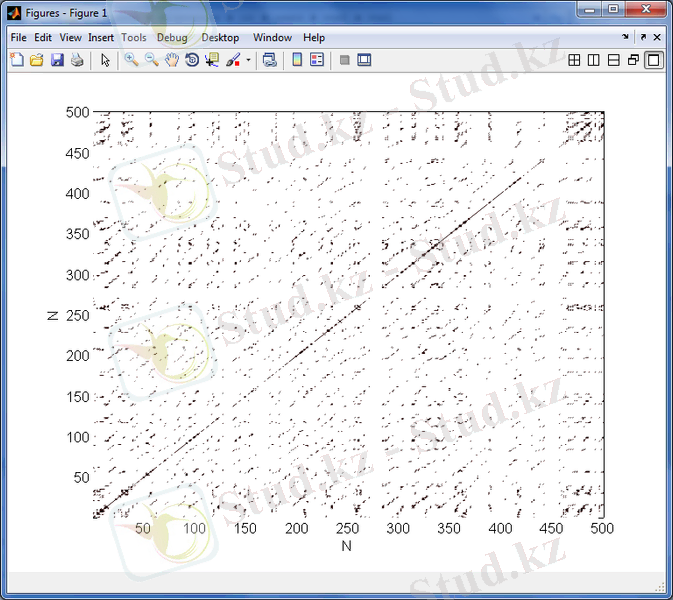Float the figures with the cascade icon
Viewport: 673px width, 600px height.
pos(634,60)
